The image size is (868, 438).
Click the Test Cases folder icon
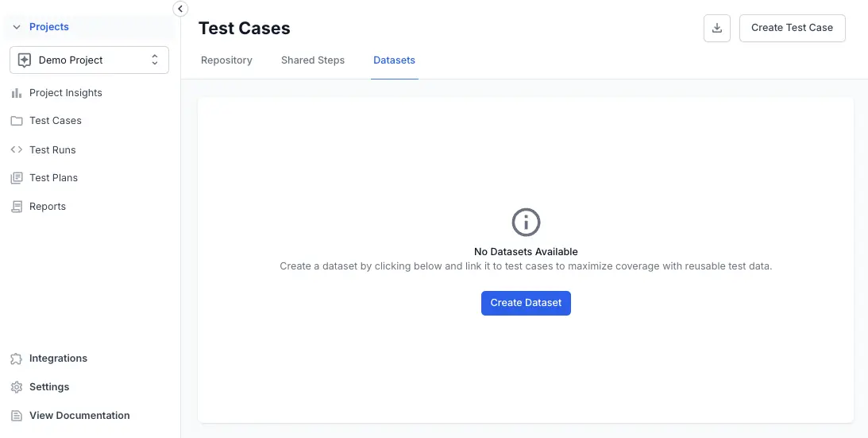16,121
